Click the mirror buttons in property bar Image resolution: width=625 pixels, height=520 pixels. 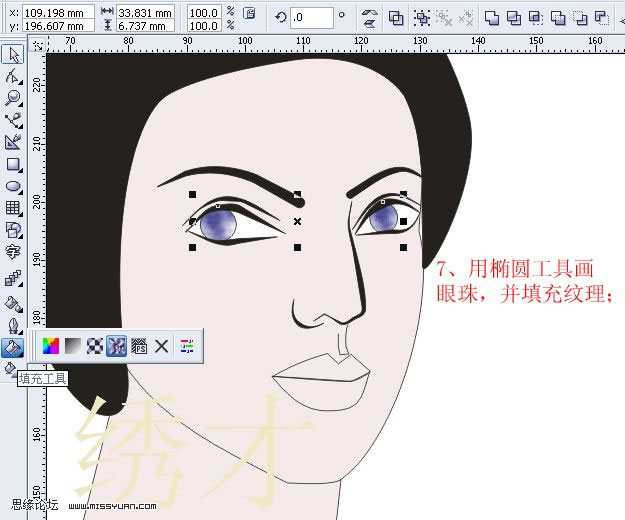pyautogui.click(x=369, y=17)
